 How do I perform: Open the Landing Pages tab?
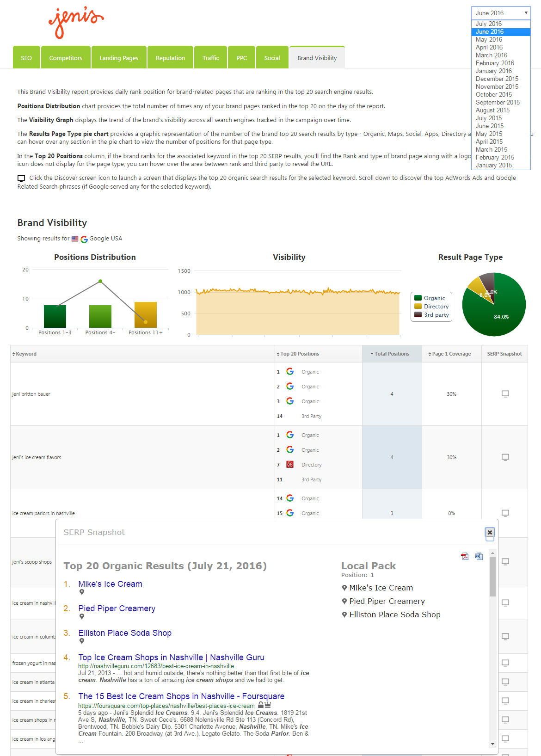click(x=119, y=58)
